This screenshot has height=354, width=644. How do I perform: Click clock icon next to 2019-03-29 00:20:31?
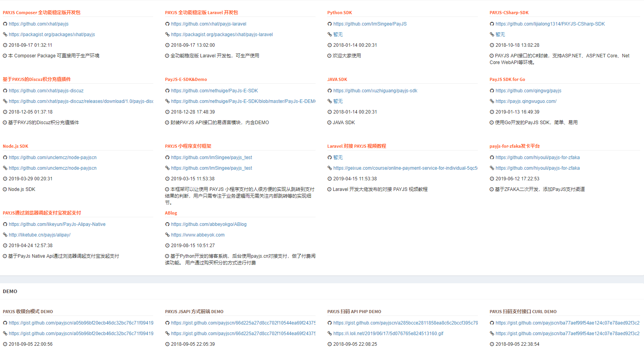[5, 179]
